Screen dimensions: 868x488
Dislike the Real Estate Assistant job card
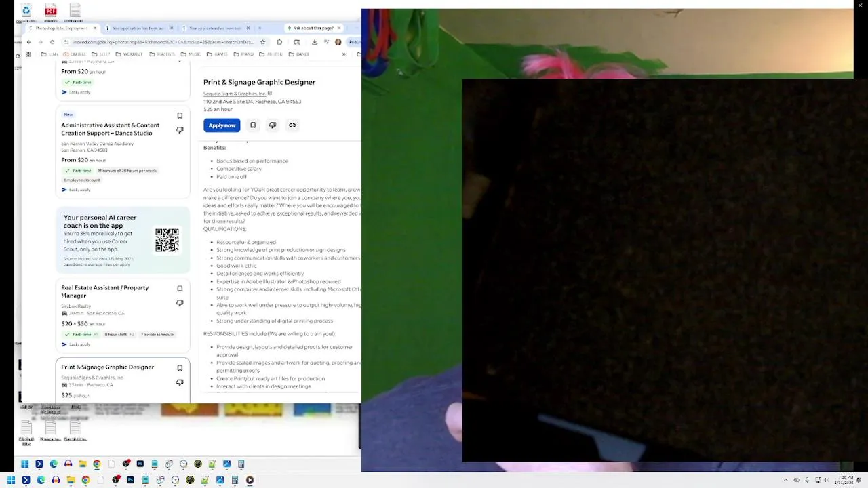(180, 303)
